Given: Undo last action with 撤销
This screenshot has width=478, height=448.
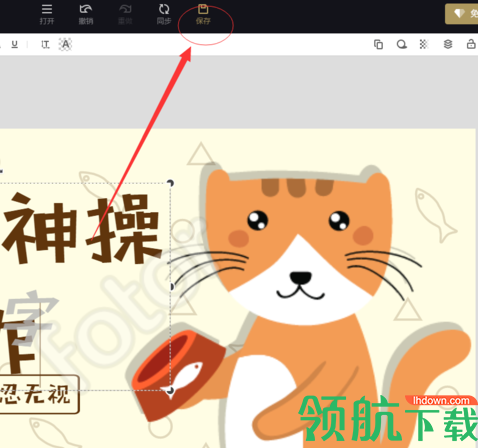Looking at the screenshot, I should 86,14.
